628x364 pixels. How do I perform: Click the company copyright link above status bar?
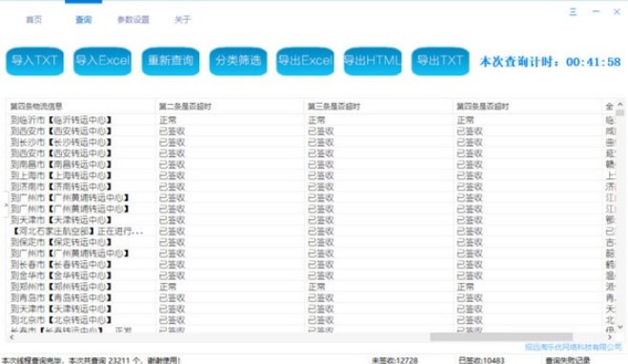pos(573,347)
